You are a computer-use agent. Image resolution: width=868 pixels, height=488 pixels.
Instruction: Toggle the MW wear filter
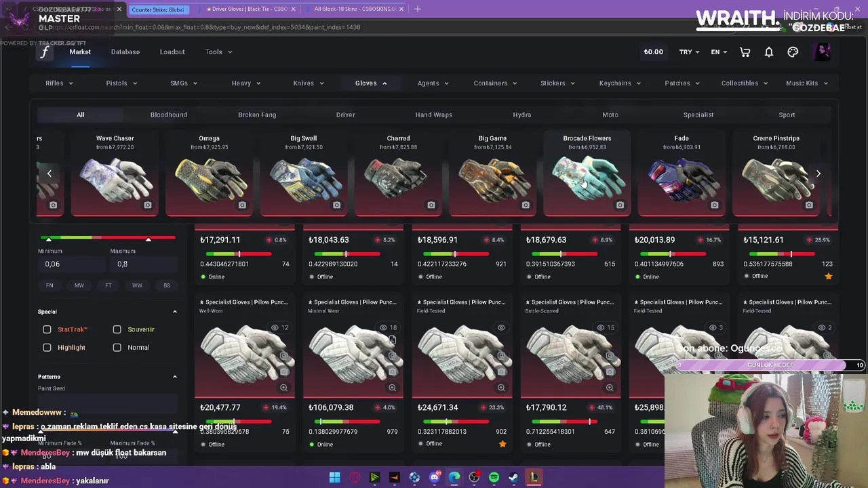tap(79, 285)
